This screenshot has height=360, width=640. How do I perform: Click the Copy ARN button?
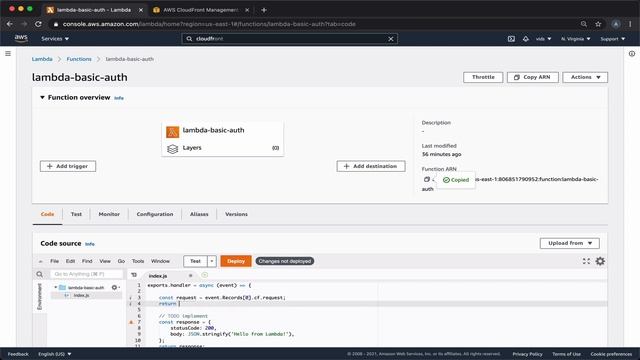[533, 77]
